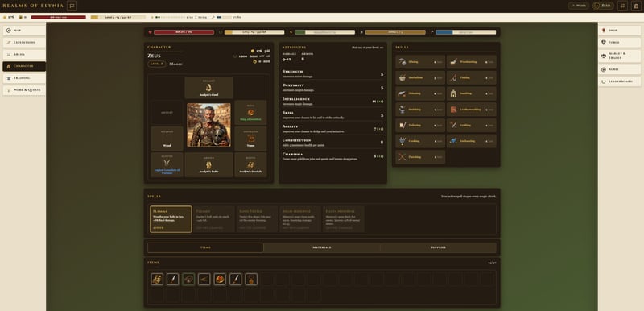
Task: Select the Herbalism mortar icon
Action: [x=402, y=77]
